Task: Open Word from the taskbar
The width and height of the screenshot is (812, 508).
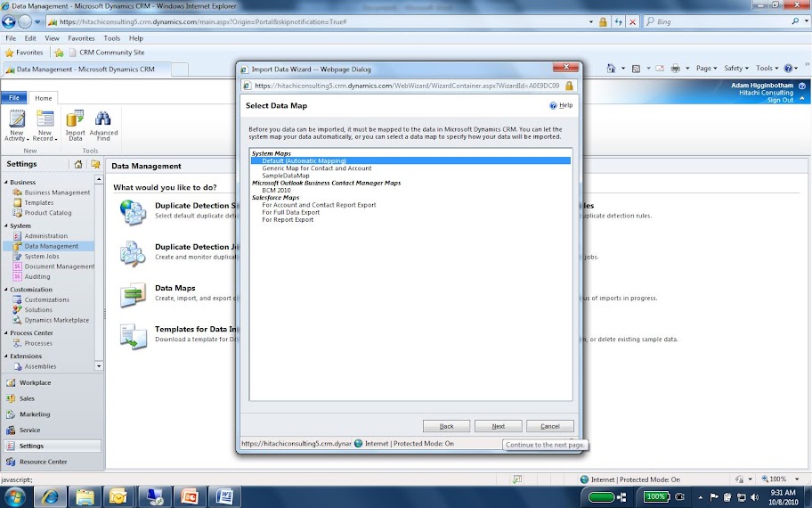Action: point(224,497)
